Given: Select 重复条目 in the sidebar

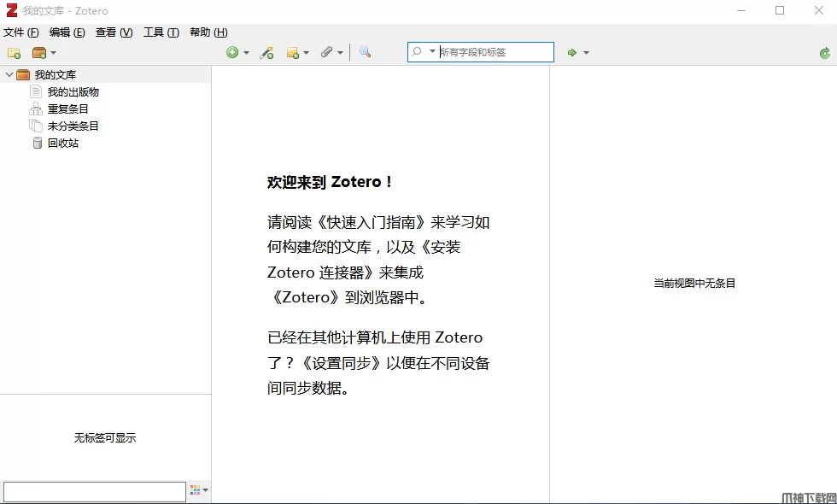Looking at the screenshot, I should pyautogui.click(x=67, y=109).
